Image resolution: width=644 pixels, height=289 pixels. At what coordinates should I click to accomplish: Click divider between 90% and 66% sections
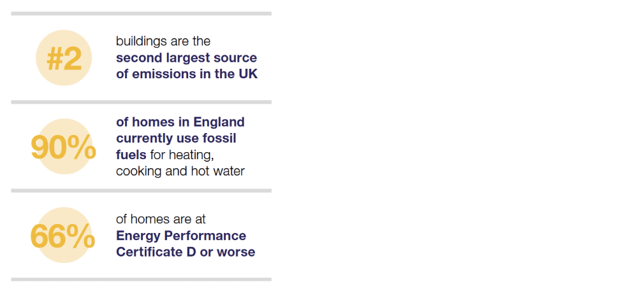(x=142, y=190)
